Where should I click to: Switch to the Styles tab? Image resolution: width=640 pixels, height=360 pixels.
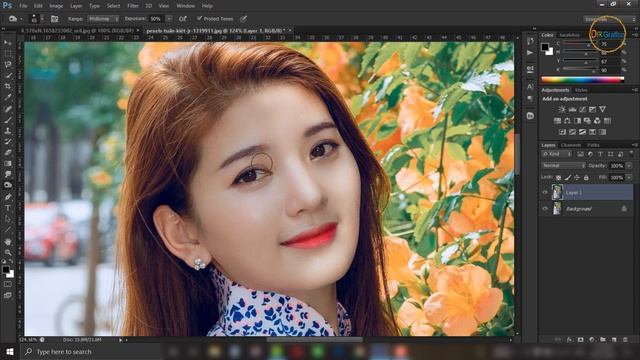(x=581, y=90)
